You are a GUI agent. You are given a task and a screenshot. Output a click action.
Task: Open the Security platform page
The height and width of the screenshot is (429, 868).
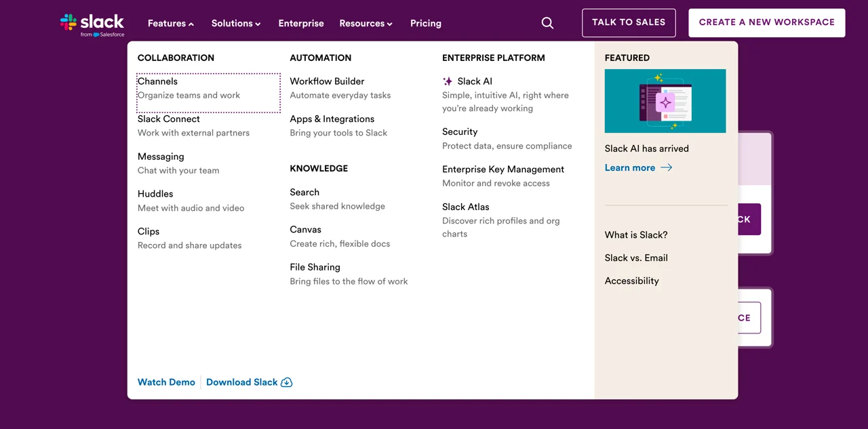460,131
